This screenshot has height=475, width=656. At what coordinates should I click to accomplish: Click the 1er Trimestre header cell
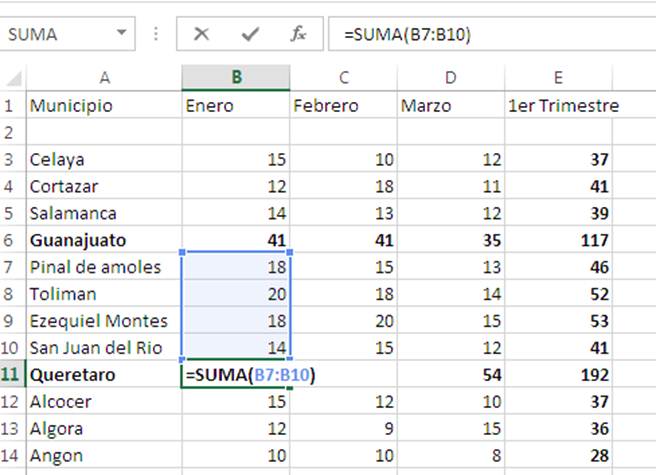pos(563,105)
